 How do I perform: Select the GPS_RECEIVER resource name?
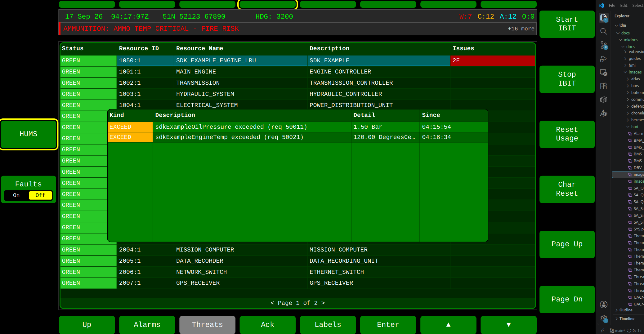[x=198, y=283]
